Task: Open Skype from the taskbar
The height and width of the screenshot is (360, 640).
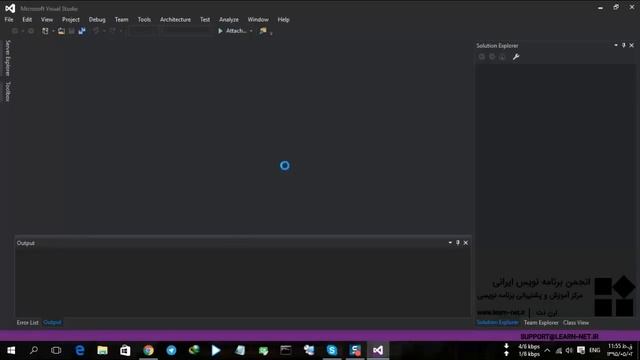Action: (332, 350)
